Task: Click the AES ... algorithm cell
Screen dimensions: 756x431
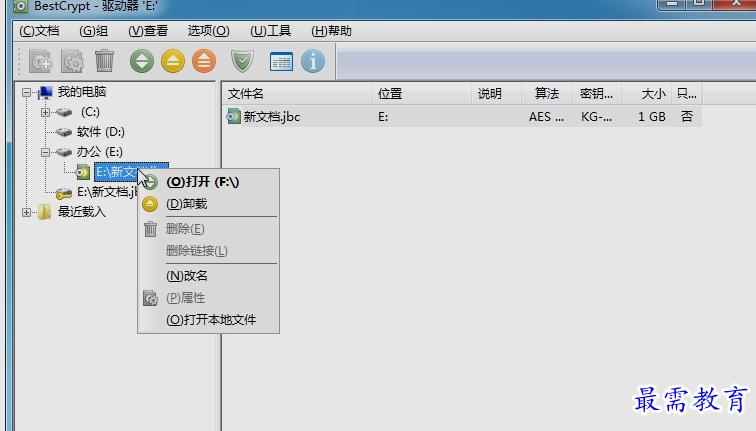Action: pos(546,117)
